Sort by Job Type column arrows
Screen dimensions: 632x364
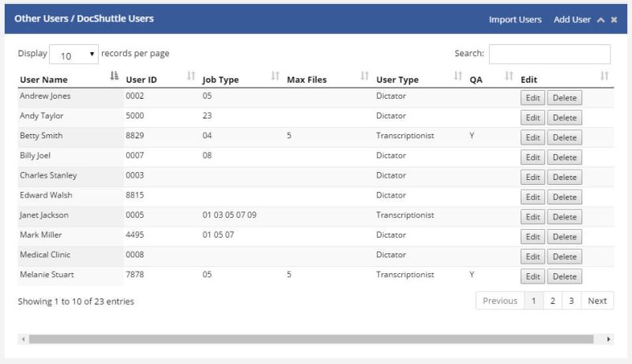click(275, 77)
